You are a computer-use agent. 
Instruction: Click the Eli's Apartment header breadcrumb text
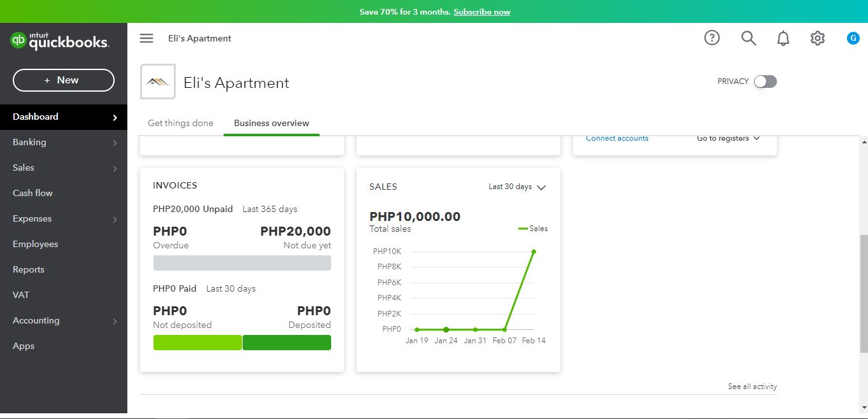[199, 38]
